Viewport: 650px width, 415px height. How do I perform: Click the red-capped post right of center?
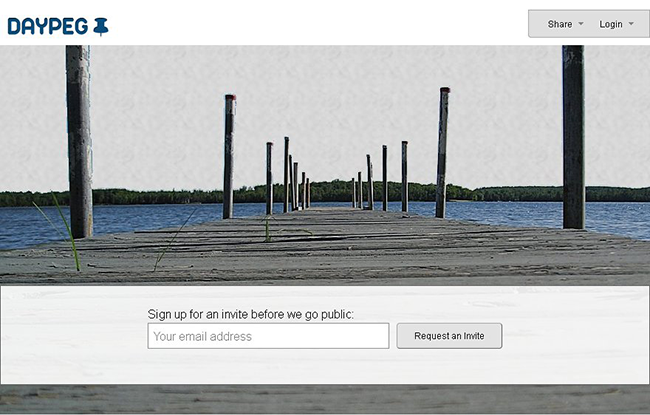pyautogui.click(x=442, y=152)
